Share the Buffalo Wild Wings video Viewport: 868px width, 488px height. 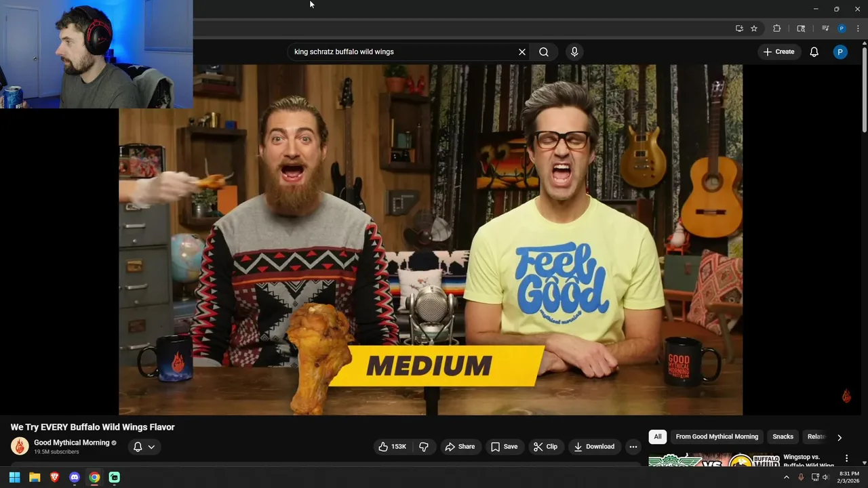(x=460, y=447)
